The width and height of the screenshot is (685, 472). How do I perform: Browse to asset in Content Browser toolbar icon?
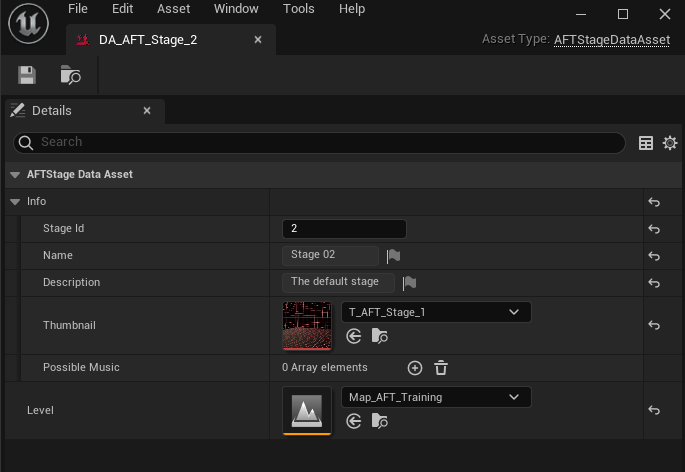tap(70, 75)
